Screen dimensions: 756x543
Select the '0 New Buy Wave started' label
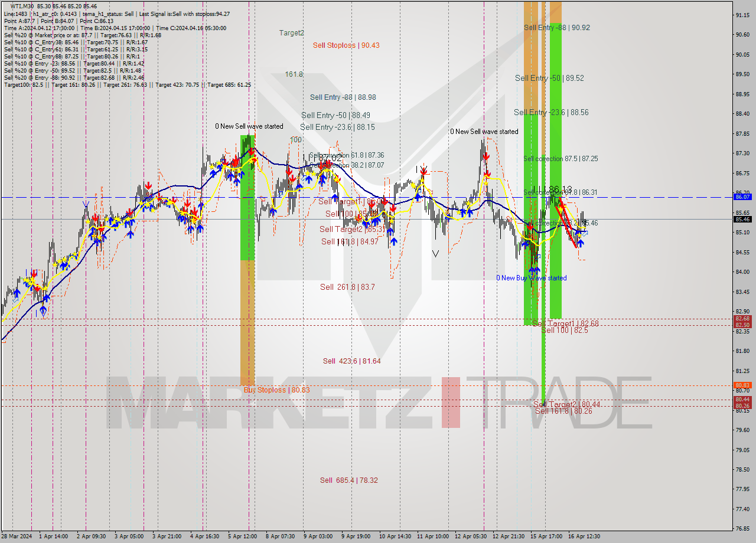(532, 278)
